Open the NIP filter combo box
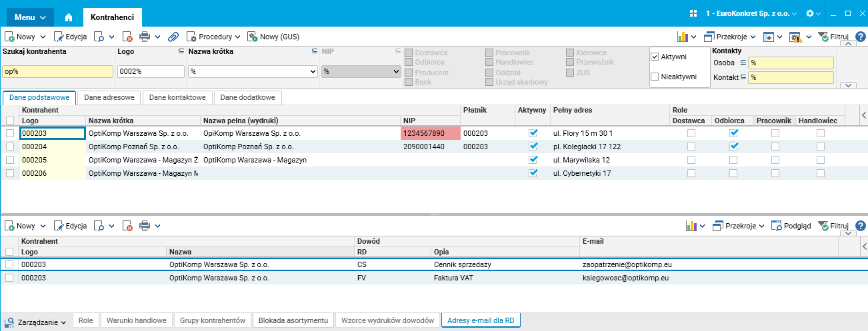868x331 pixels. pyautogui.click(x=362, y=71)
